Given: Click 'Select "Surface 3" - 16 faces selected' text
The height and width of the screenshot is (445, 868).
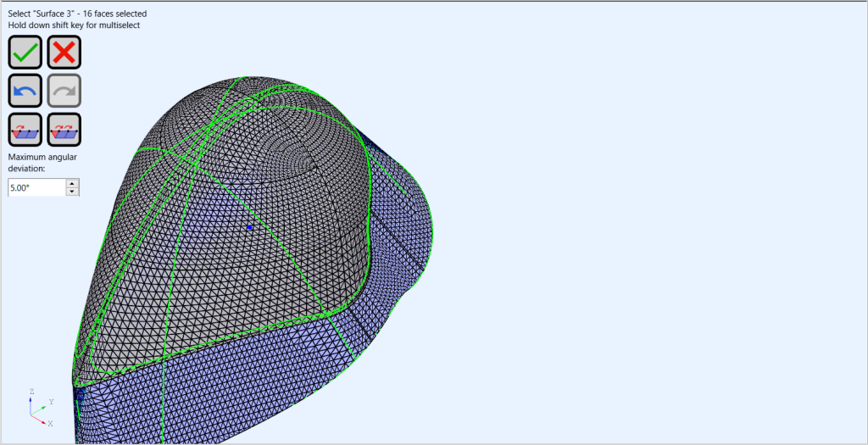Looking at the screenshot, I should click(77, 14).
